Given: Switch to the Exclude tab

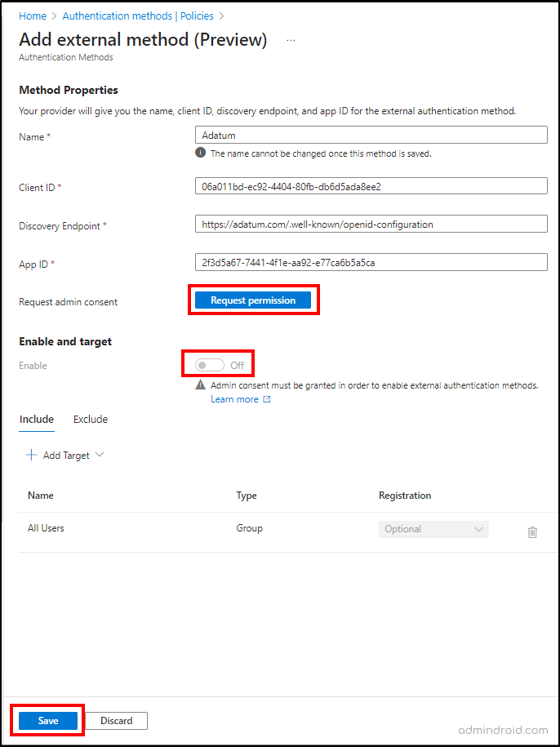Looking at the screenshot, I should coord(90,419).
